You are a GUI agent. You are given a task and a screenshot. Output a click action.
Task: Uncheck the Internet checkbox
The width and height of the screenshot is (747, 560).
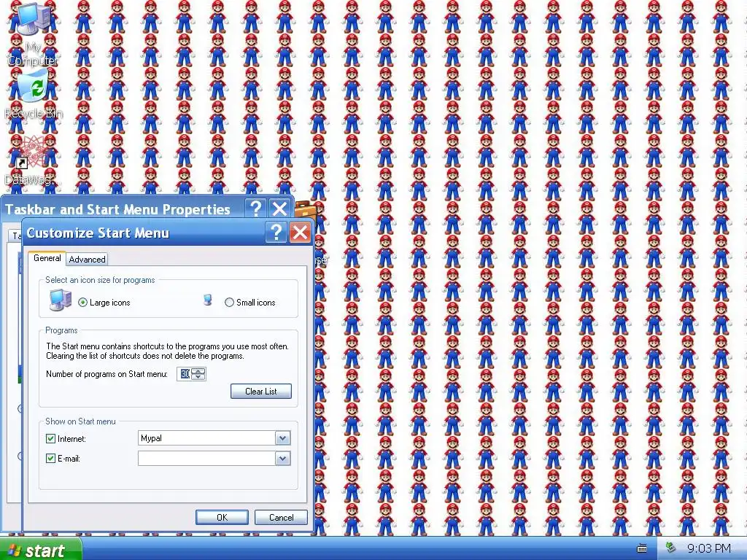[x=50, y=438]
